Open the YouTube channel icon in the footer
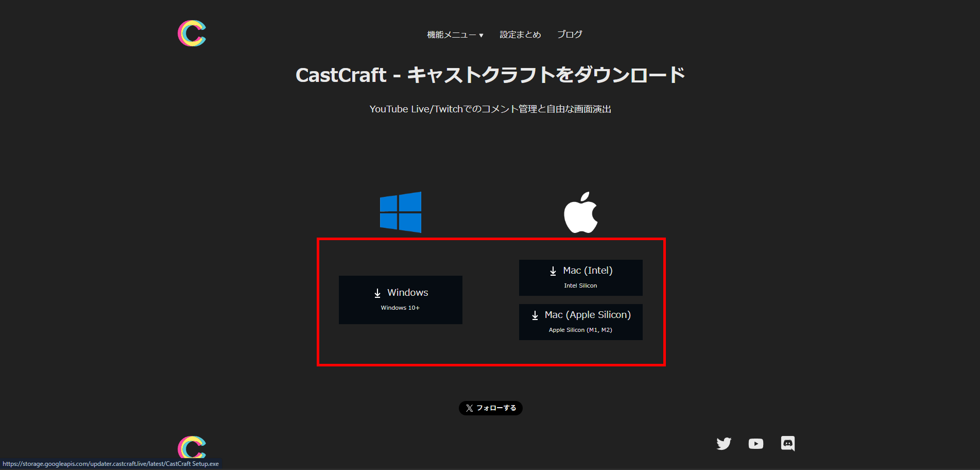The image size is (980, 470). coord(756,444)
